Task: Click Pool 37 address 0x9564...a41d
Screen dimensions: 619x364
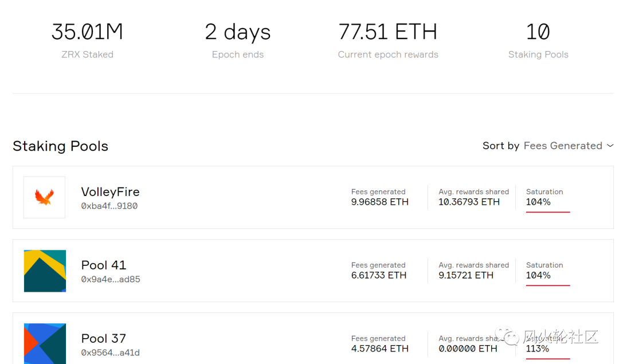Action: click(110, 353)
